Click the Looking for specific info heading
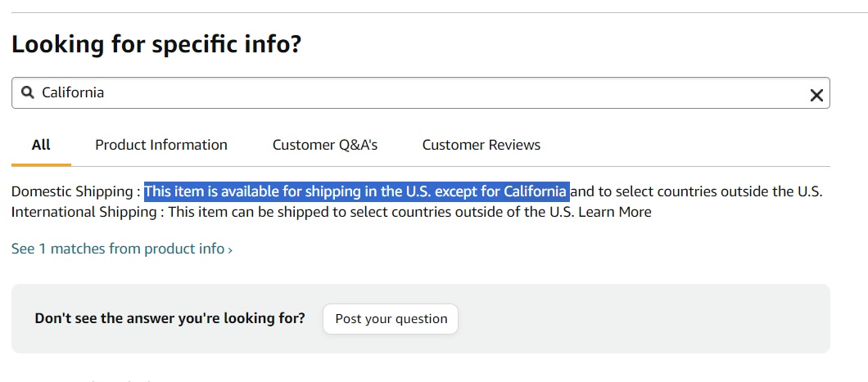 156,43
